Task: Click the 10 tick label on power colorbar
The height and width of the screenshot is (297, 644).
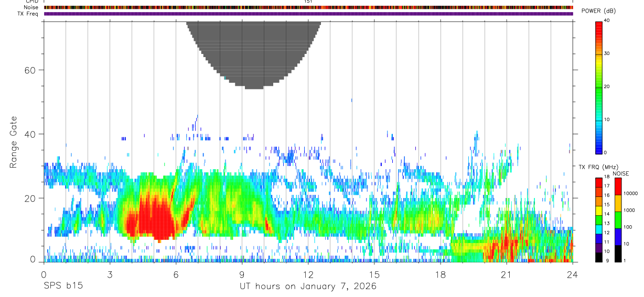Action: click(x=607, y=119)
